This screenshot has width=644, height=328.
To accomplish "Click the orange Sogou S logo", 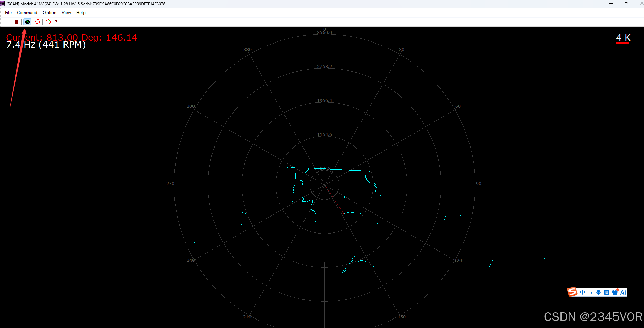I will coord(572,292).
